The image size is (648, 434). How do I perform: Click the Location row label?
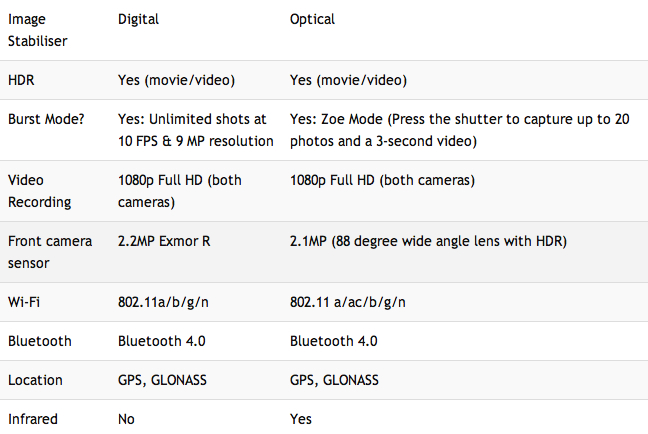(35, 380)
